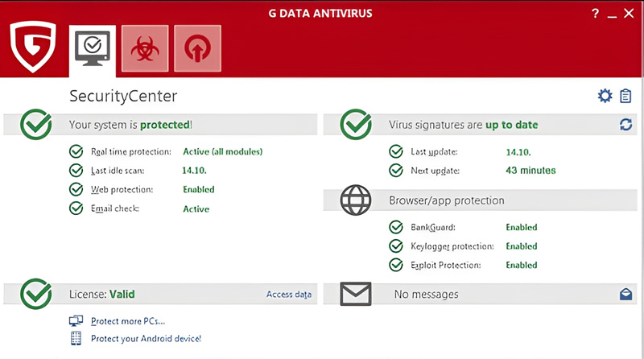Image resolution: width=644 pixels, height=359 pixels.
Task: Click the Web protection Enabled status
Action: (199, 189)
